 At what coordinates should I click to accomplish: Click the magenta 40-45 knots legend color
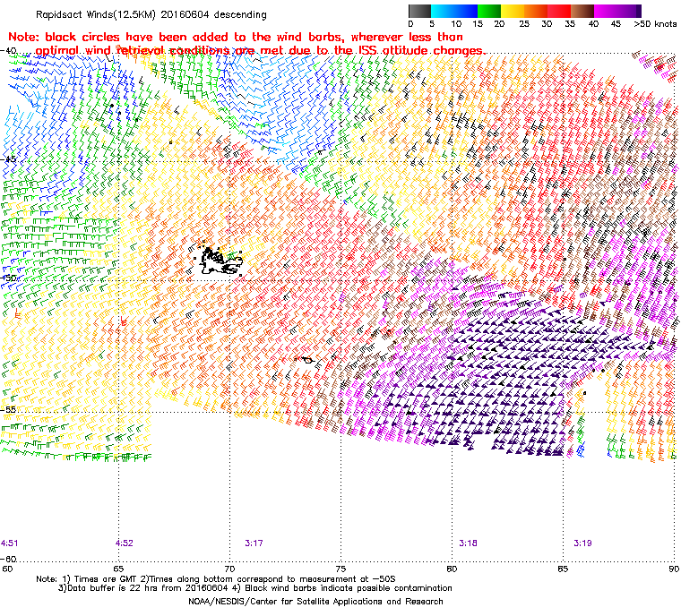(x=607, y=11)
